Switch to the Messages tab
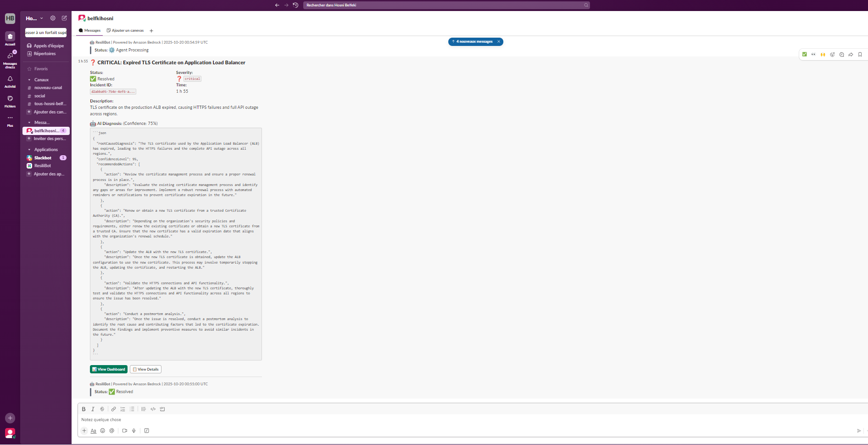 (x=89, y=31)
